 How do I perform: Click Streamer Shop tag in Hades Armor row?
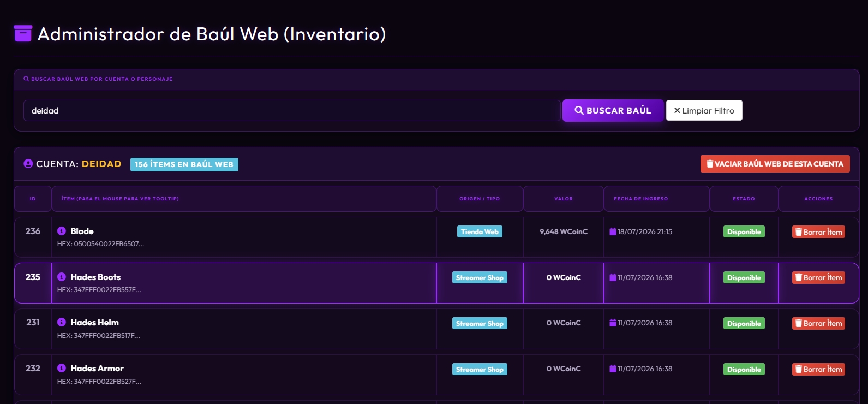[480, 369]
